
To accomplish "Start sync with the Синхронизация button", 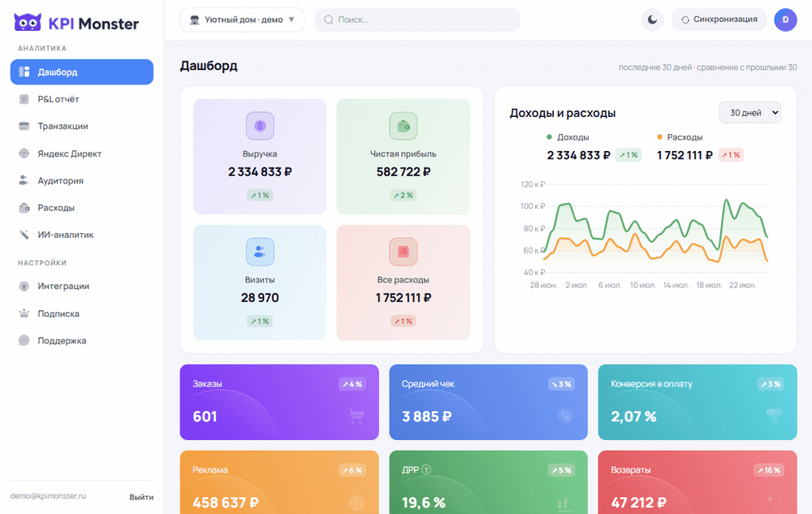I will [x=719, y=19].
